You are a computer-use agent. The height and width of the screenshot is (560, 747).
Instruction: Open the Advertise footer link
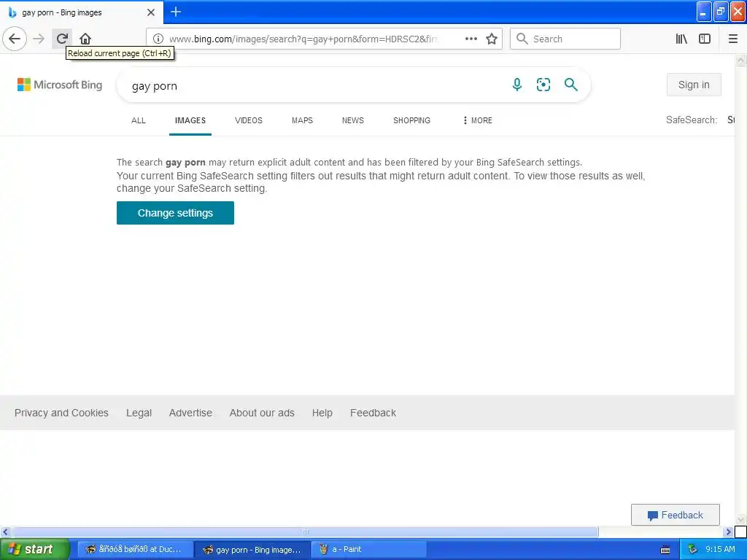pyautogui.click(x=190, y=413)
